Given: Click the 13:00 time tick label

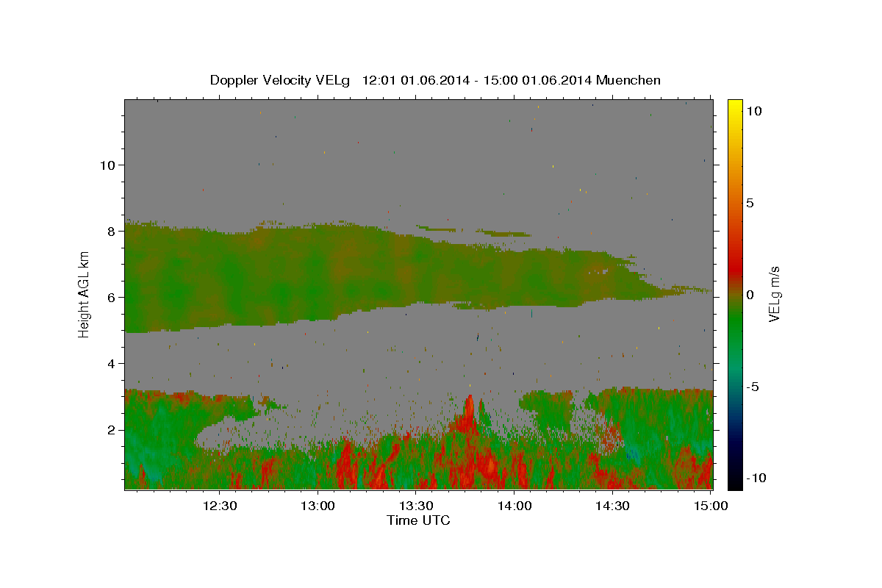Looking at the screenshot, I should pos(318,506).
